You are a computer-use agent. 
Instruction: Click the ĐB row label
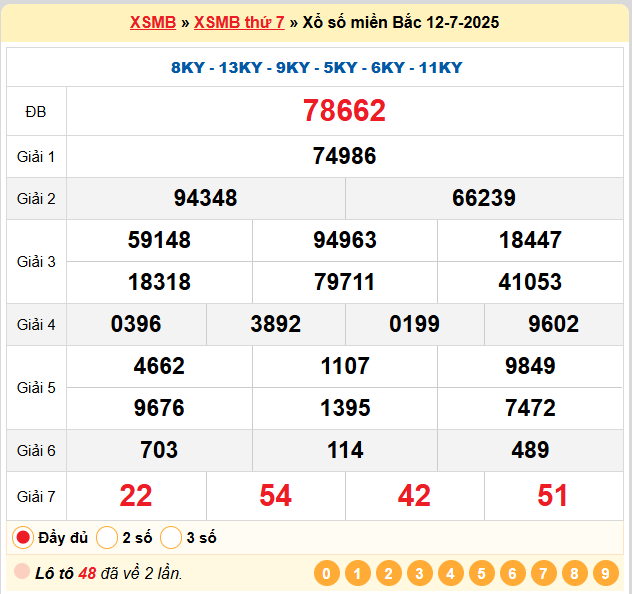pos(36,112)
